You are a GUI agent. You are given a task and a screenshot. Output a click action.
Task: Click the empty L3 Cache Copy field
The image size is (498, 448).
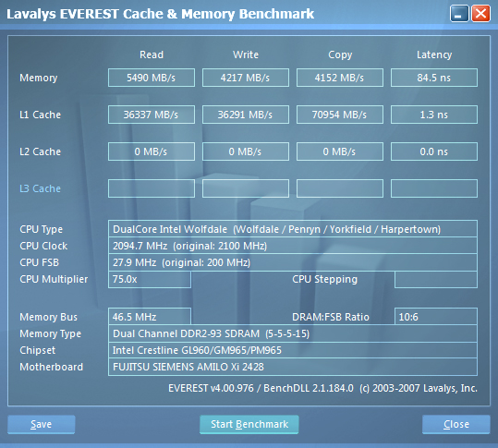tap(340, 188)
